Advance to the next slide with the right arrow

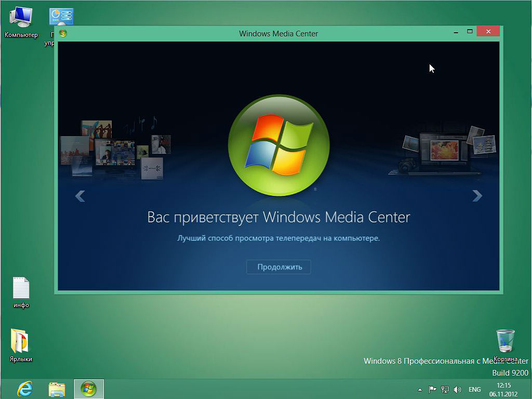tap(477, 196)
